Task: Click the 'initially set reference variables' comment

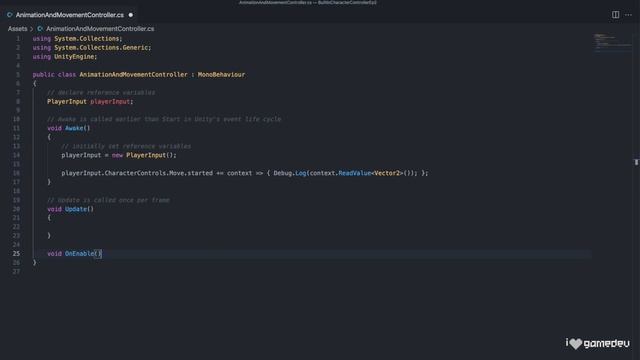Action: [x=126, y=146]
